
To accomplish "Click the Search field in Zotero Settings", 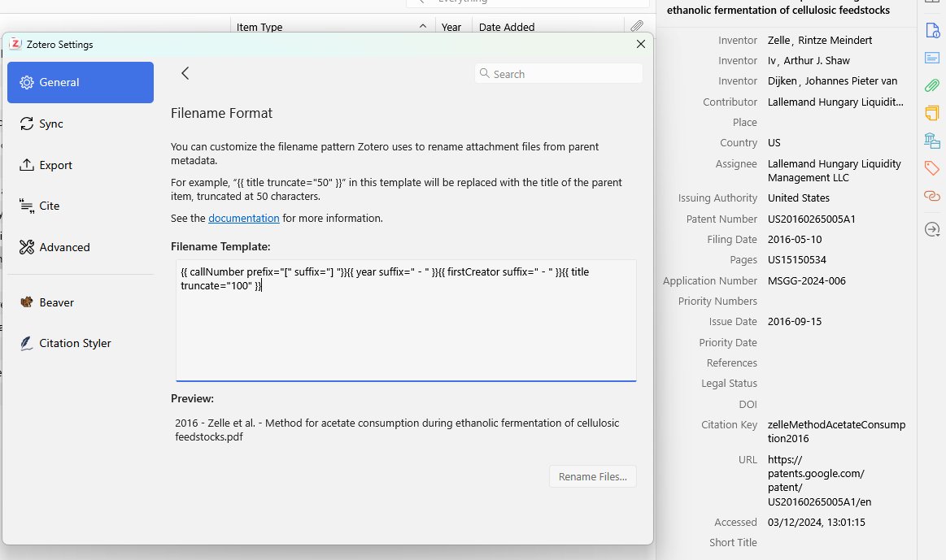I will point(559,74).
